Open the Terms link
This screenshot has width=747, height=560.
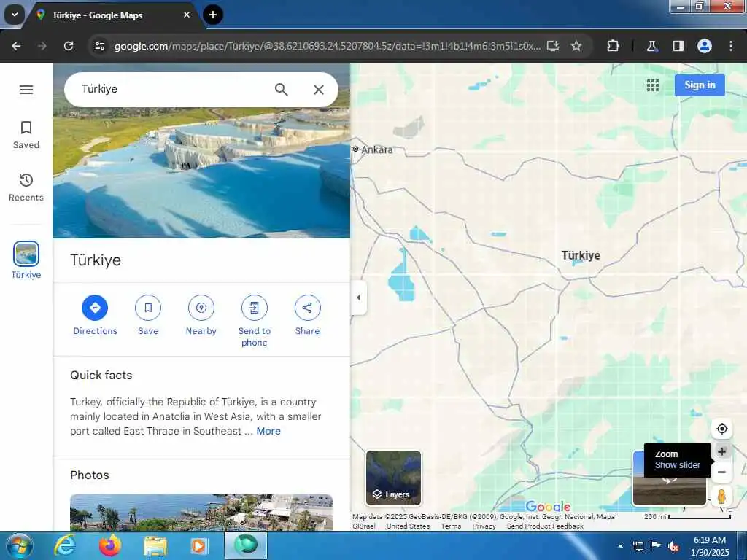451,526
